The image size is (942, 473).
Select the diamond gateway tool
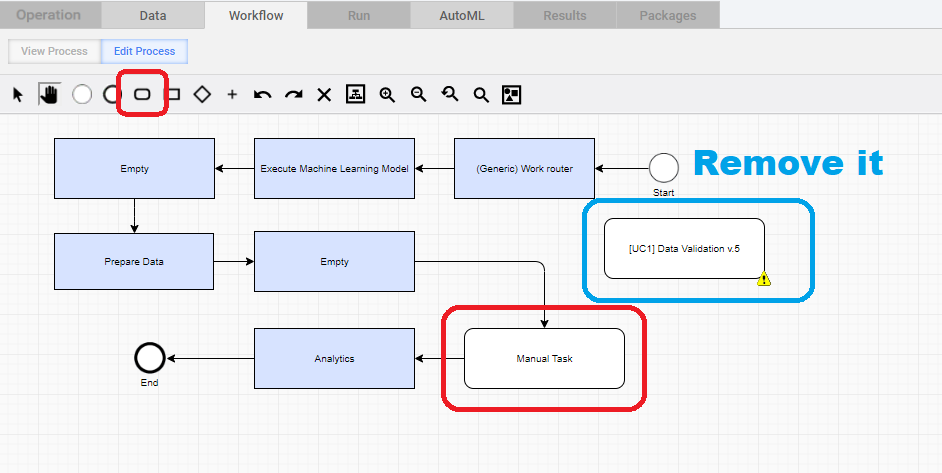[x=202, y=94]
